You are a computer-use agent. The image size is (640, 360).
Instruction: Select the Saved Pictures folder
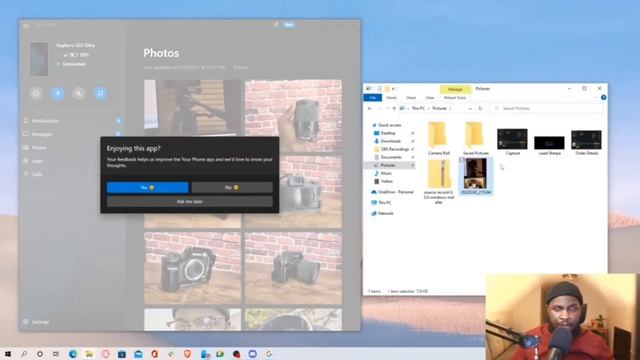pos(476,138)
